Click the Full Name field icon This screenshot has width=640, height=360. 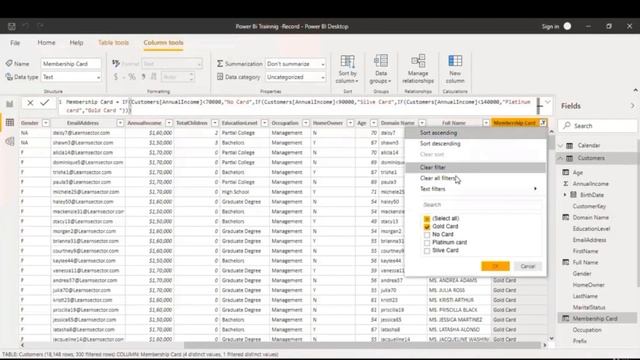pos(566,262)
